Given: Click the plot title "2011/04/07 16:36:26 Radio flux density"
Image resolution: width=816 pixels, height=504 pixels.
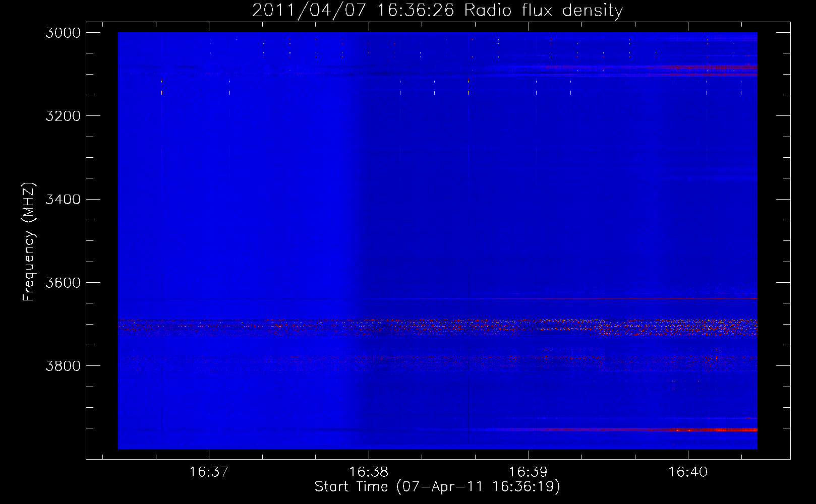Looking at the screenshot, I should coord(437,10).
